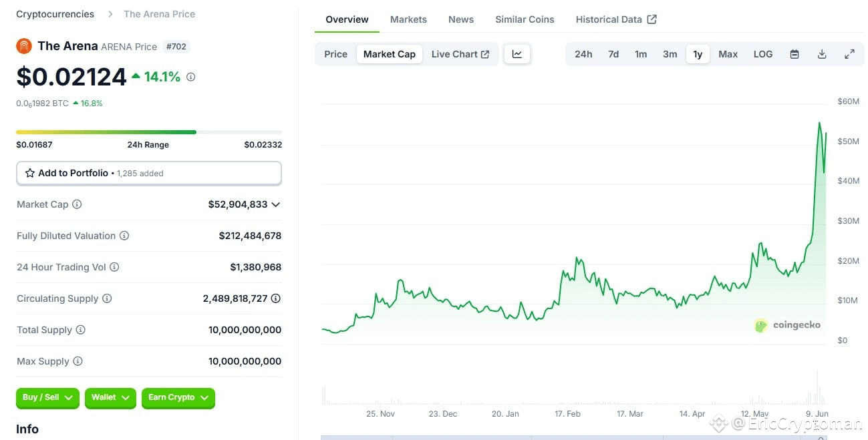Screen dimensions: 868x440
Task: Switch to Overview tab
Action: [347, 19]
